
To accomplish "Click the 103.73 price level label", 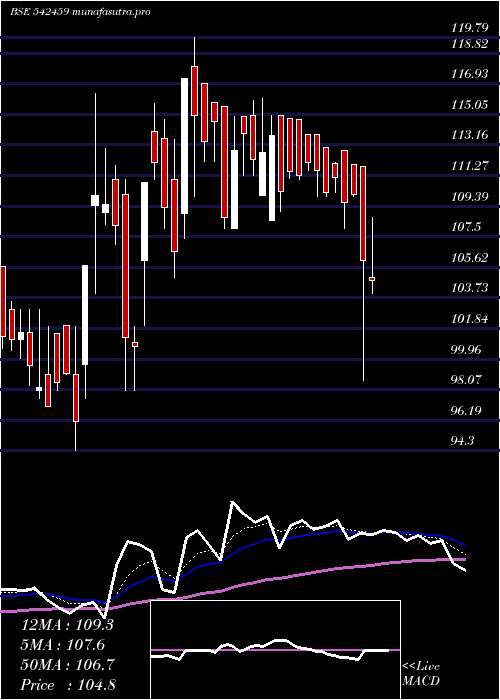I will tap(470, 288).
